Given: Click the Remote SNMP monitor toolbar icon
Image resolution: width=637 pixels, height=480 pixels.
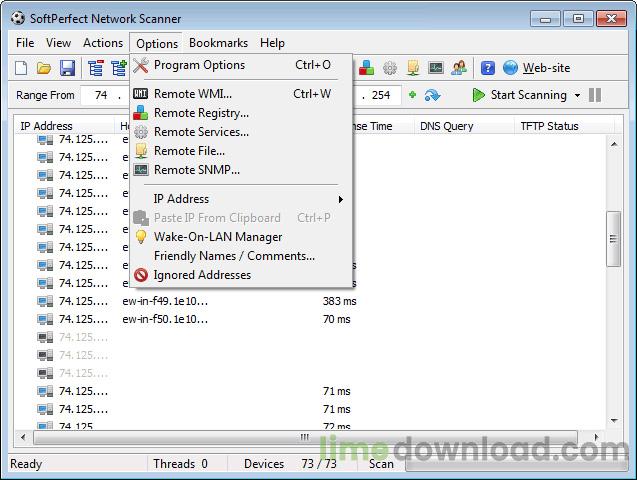Looking at the screenshot, I should click(x=436, y=68).
